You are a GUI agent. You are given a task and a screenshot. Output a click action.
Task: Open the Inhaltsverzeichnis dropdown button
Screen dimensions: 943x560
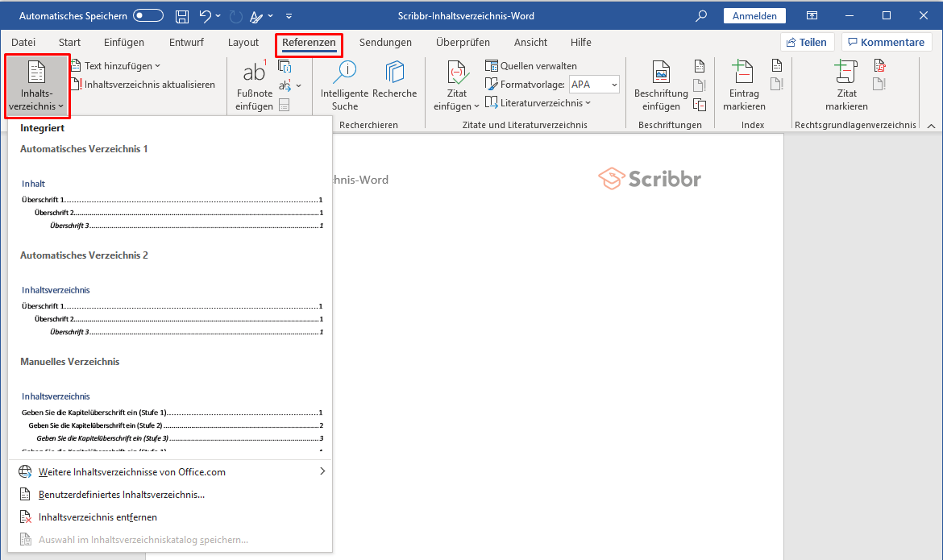point(37,86)
